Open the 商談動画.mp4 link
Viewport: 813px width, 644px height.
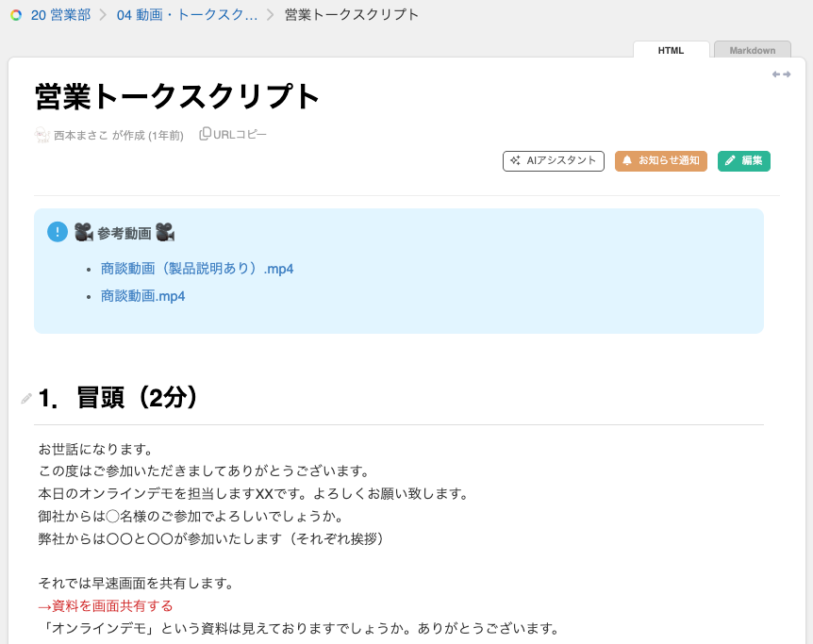click(x=142, y=296)
